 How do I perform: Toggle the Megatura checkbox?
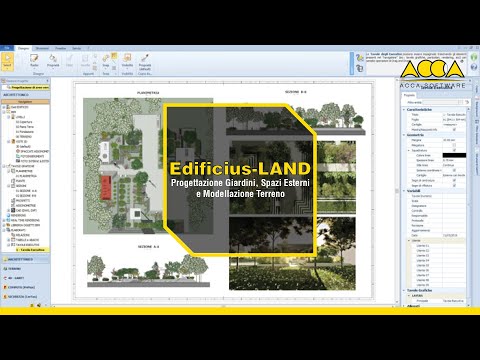click(454, 145)
